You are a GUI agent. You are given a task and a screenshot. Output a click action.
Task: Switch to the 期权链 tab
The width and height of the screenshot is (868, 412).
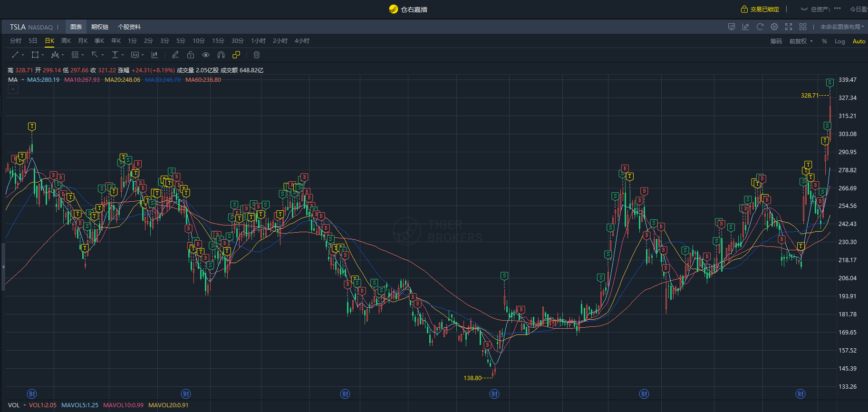point(100,27)
